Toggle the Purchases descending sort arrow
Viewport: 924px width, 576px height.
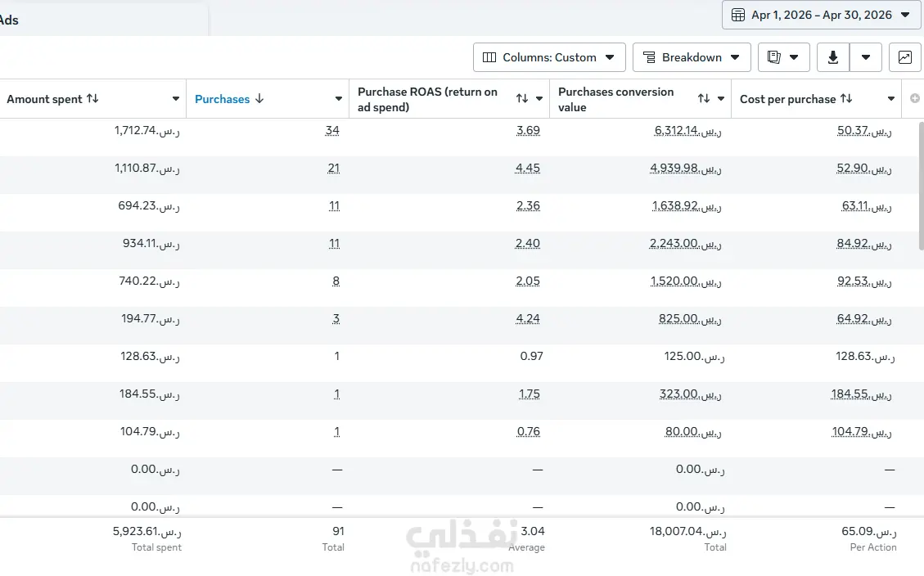pos(259,98)
